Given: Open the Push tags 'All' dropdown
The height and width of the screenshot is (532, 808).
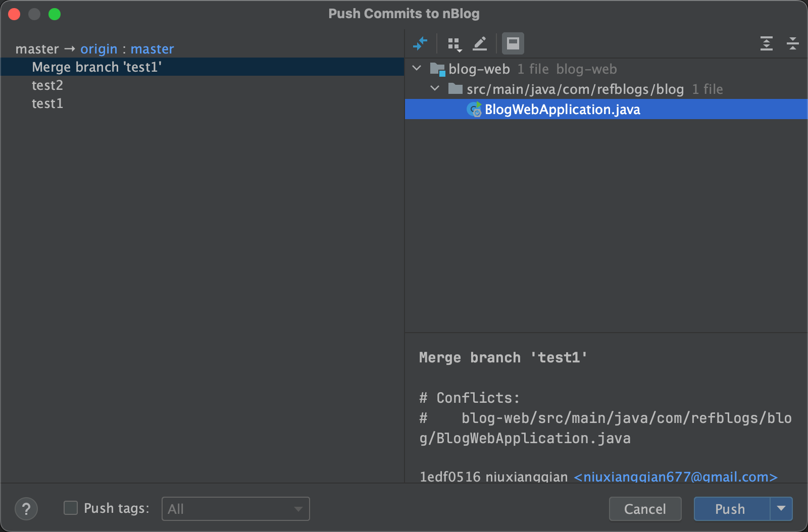Looking at the screenshot, I should coord(235,509).
